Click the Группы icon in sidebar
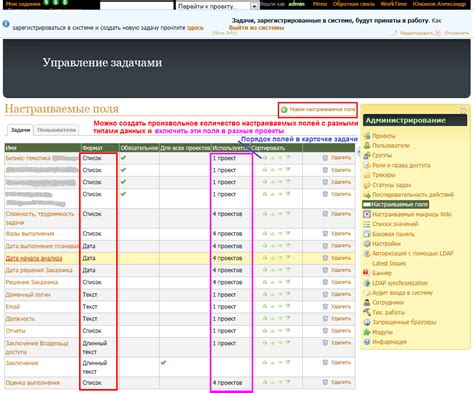 pos(367,155)
